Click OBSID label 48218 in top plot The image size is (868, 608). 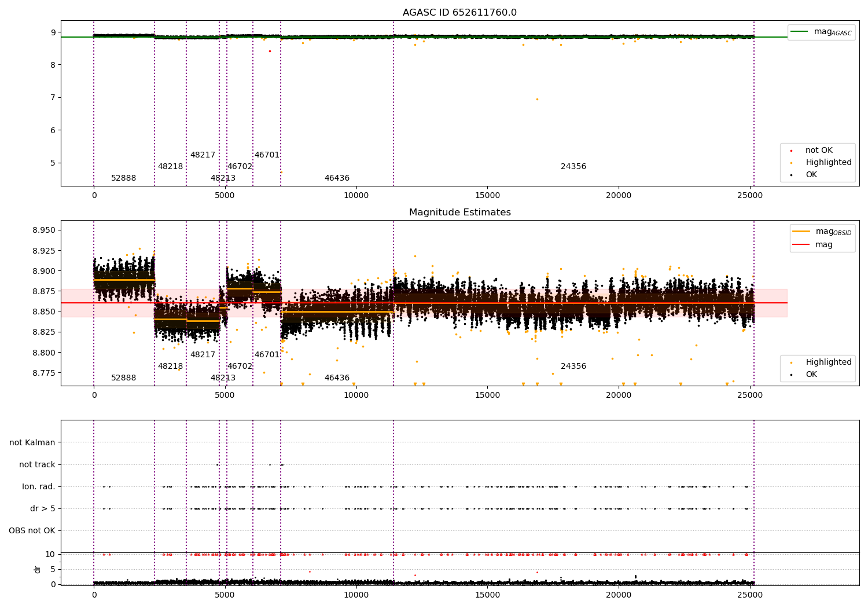170,167
